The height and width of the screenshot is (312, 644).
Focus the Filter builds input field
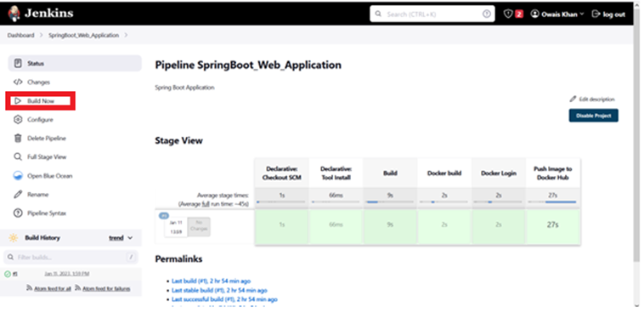[x=71, y=258]
